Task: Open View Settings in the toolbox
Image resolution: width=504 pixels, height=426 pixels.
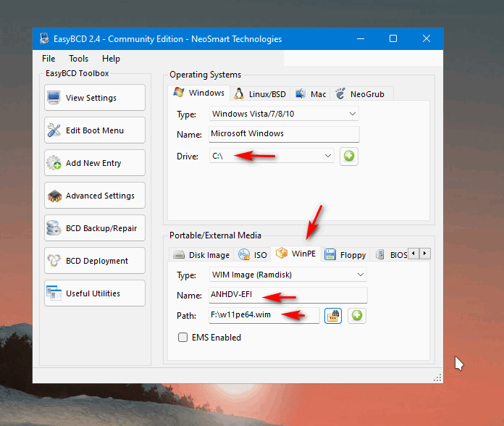Action: [95, 97]
